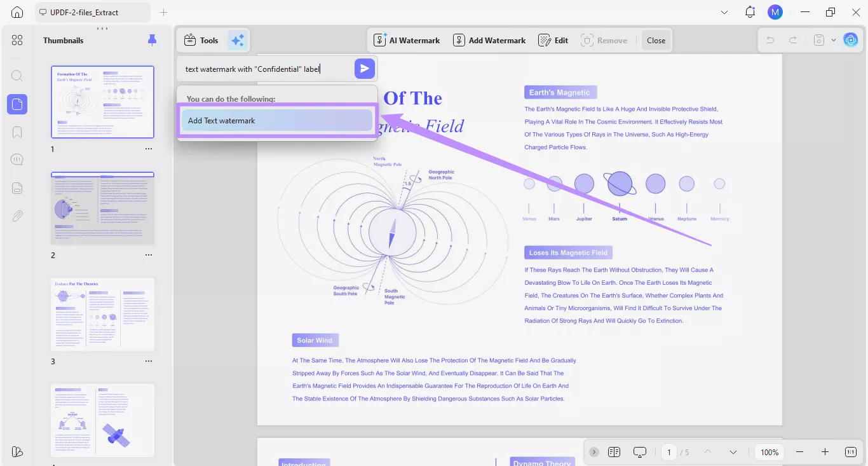Viewport: 868px width, 466px height.
Task: Switch to the UPDF-2-files_Extract tab
Action: coord(93,12)
